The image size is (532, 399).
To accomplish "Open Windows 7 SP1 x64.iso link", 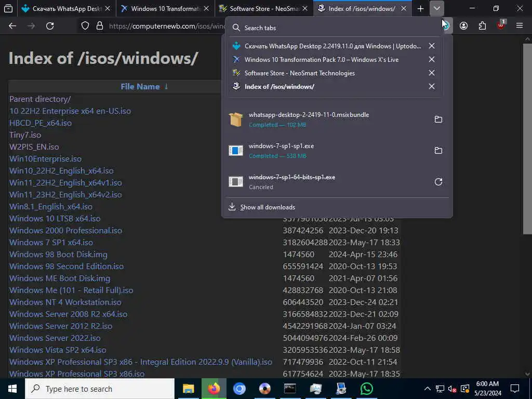I will pos(51,242).
